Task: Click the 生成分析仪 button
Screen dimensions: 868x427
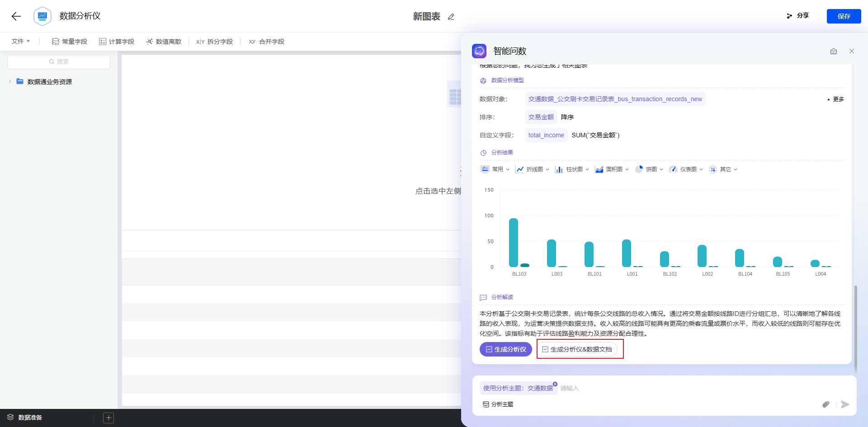Action: tap(505, 349)
